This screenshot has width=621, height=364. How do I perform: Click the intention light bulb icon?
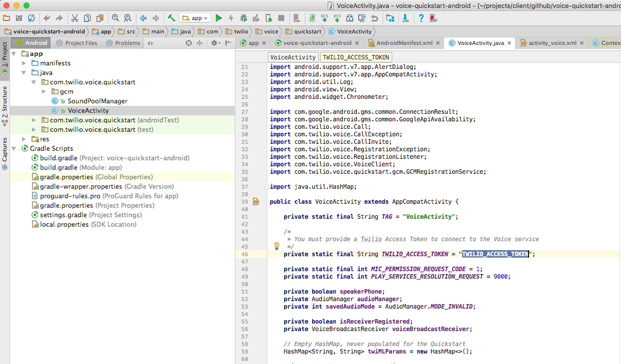pyautogui.click(x=276, y=246)
